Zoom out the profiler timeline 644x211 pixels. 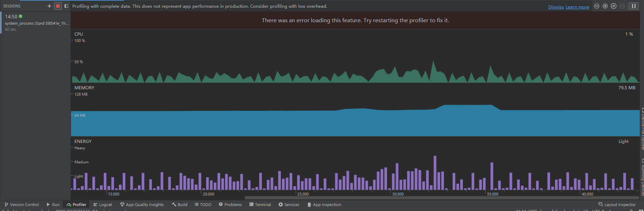pyautogui.click(x=597, y=6)
